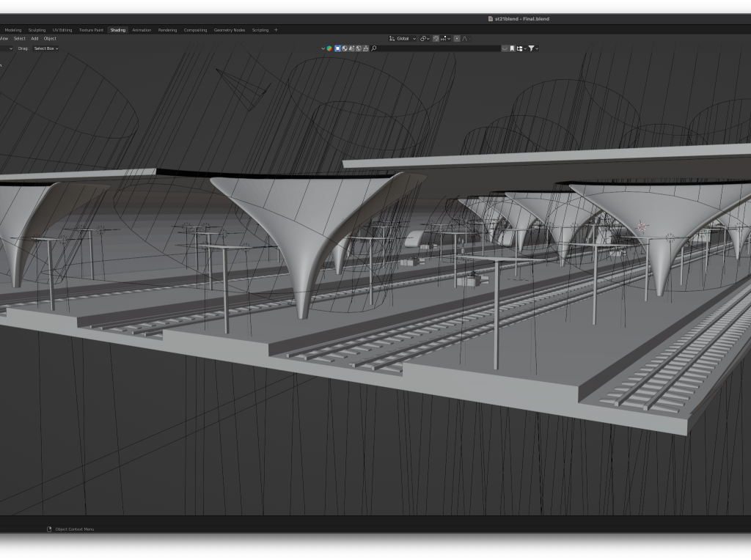The width and height of the screenshot is (751, 560).
Task: Open the Object menu in the viewport header
Action: [50, 39]
